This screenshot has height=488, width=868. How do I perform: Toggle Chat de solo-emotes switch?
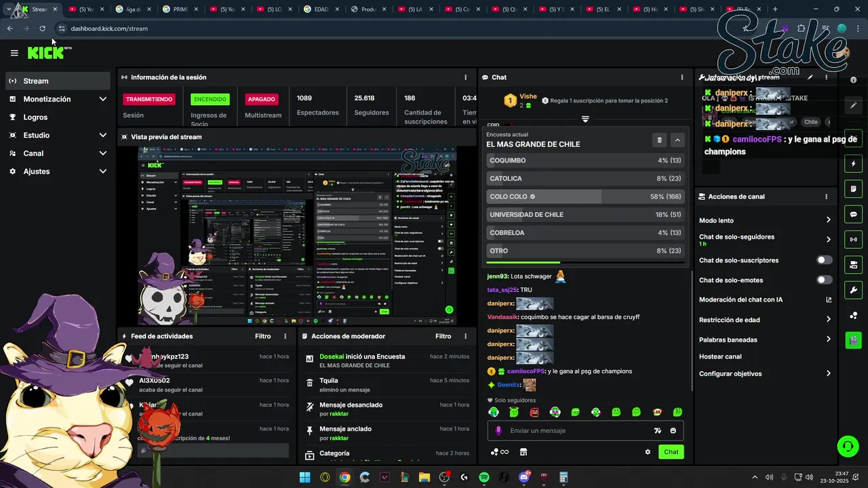click(824, 280)
